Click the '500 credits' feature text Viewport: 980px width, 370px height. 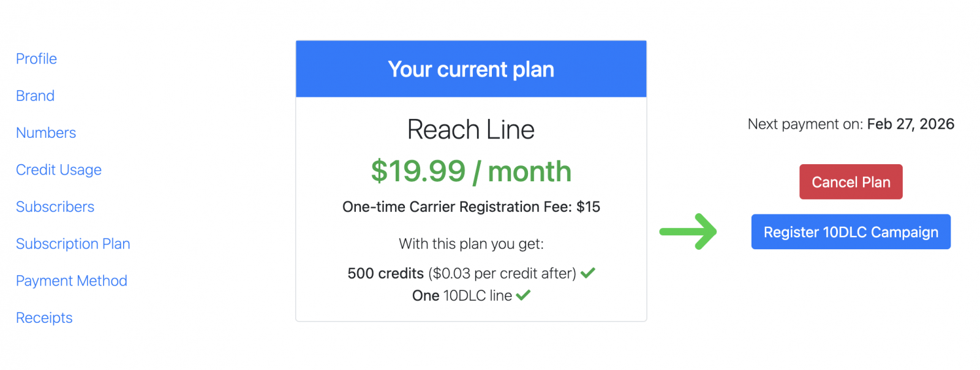pyautogui.click(x=386, y=273)
